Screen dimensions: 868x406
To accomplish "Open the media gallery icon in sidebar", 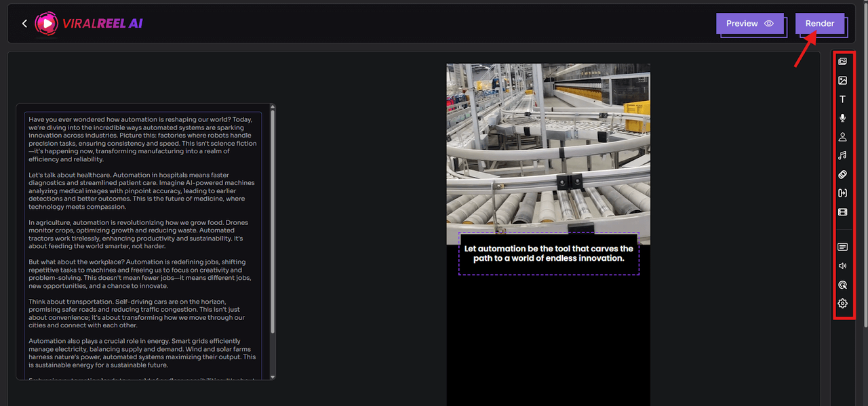I will pyautogui.click(x=842, y=62).
